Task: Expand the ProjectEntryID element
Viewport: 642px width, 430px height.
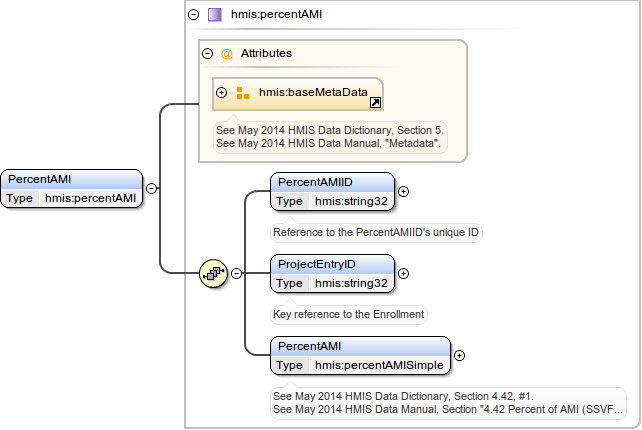Action: click(x=403, y=272)
